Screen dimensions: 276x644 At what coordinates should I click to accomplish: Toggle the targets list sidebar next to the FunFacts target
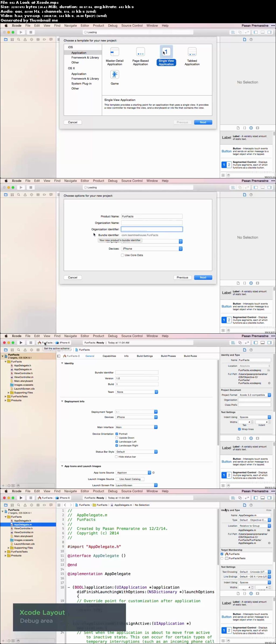click(59, 356)
